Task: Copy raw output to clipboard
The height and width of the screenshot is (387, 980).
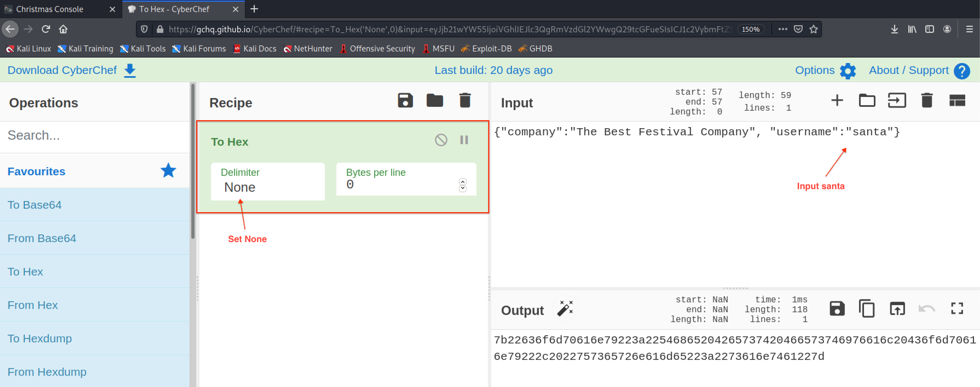Action: point(867,309)
